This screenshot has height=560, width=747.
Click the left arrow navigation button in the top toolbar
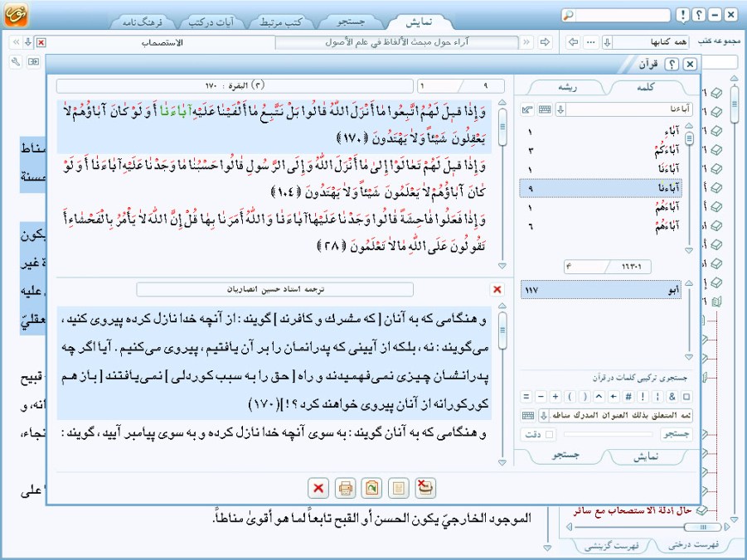(x=574, y=42)
